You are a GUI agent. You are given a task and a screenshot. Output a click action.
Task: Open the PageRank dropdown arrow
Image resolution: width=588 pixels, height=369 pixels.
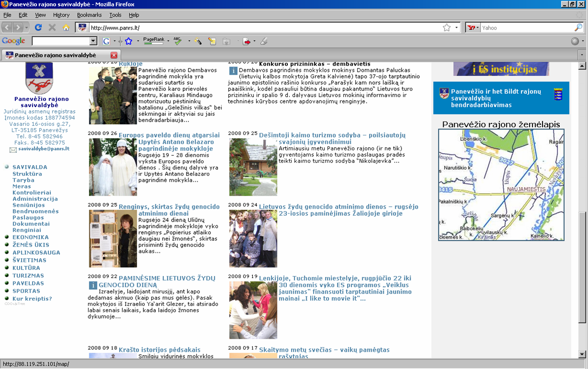click(168, 42)
